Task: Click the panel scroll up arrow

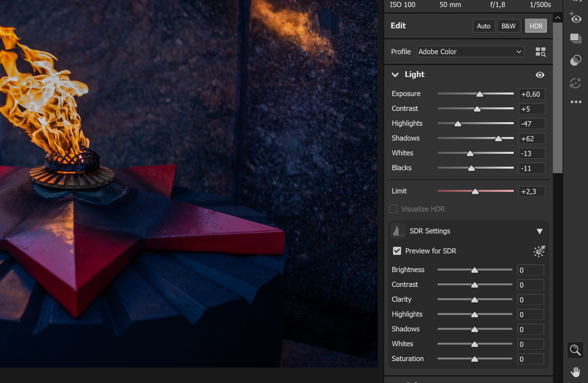Action: (558, 18)
